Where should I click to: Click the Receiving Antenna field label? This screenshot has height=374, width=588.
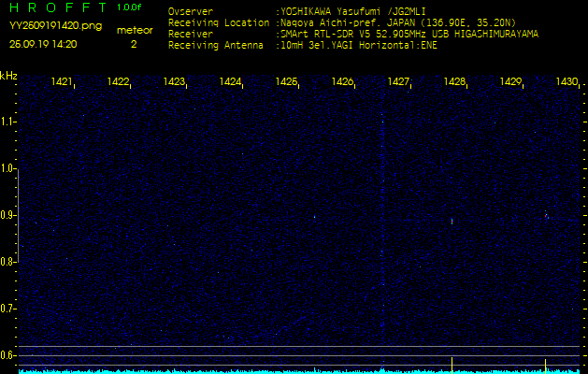tap(216, 46)
